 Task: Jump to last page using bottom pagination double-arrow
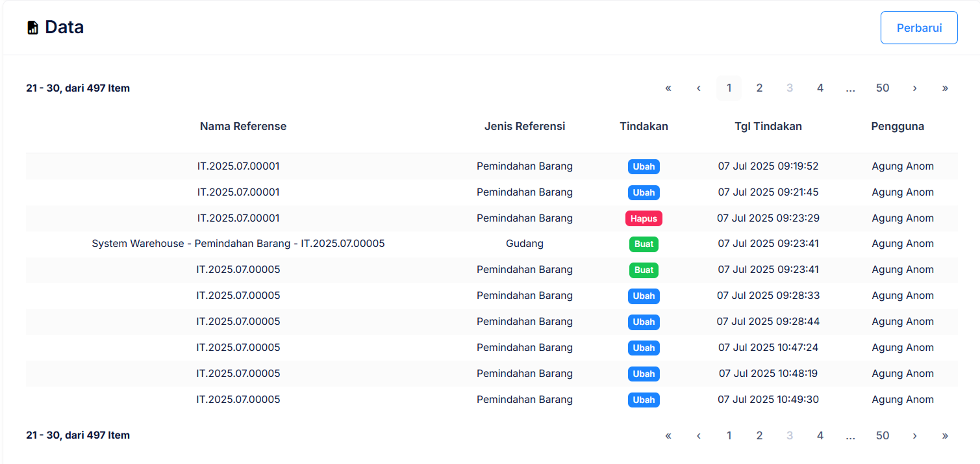point(944,435)
